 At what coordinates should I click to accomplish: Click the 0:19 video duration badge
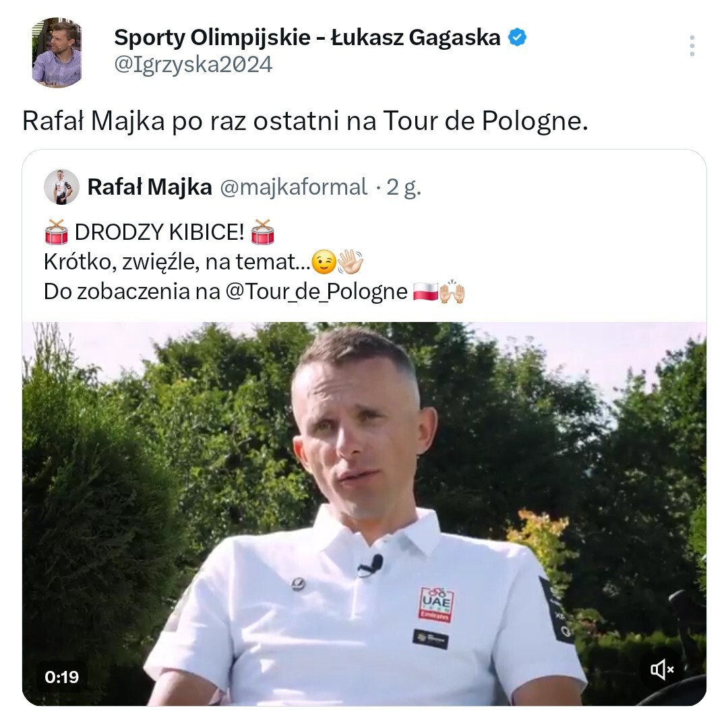pos(62,676)
